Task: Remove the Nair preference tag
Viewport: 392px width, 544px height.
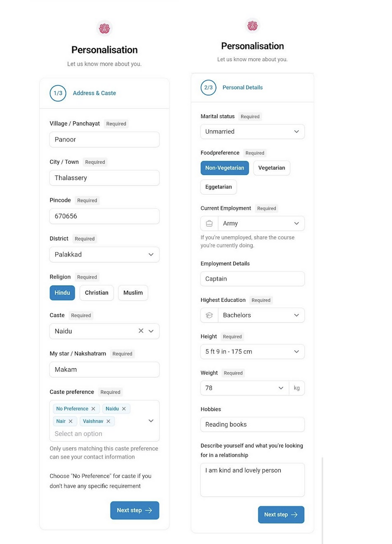Action: (70, 421)
